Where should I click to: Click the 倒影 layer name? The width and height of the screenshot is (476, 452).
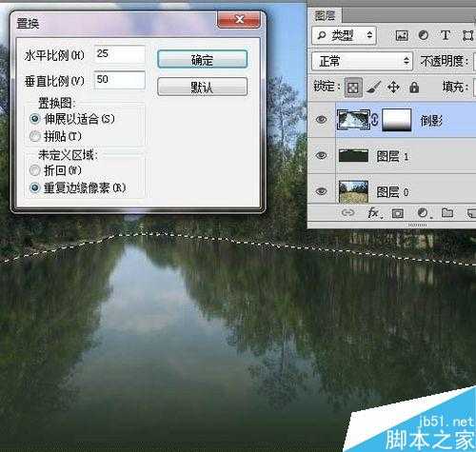431,121
